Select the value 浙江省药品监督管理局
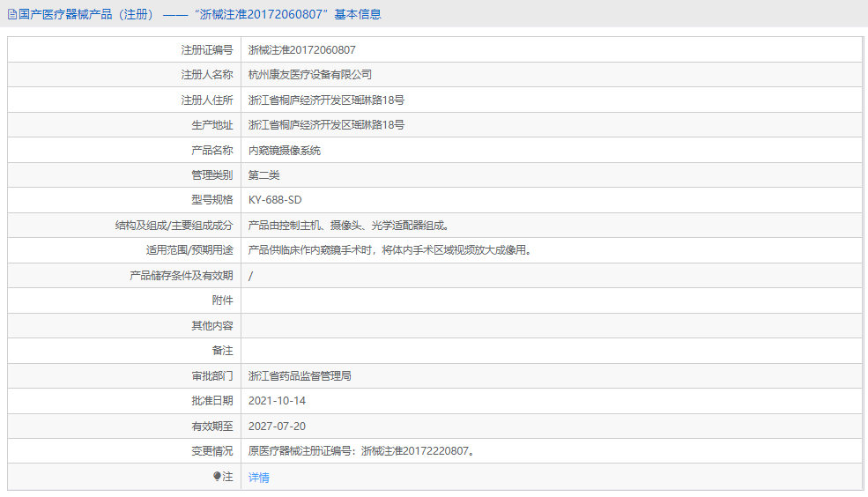Screen dimensions: 868x497 point(300,376)
